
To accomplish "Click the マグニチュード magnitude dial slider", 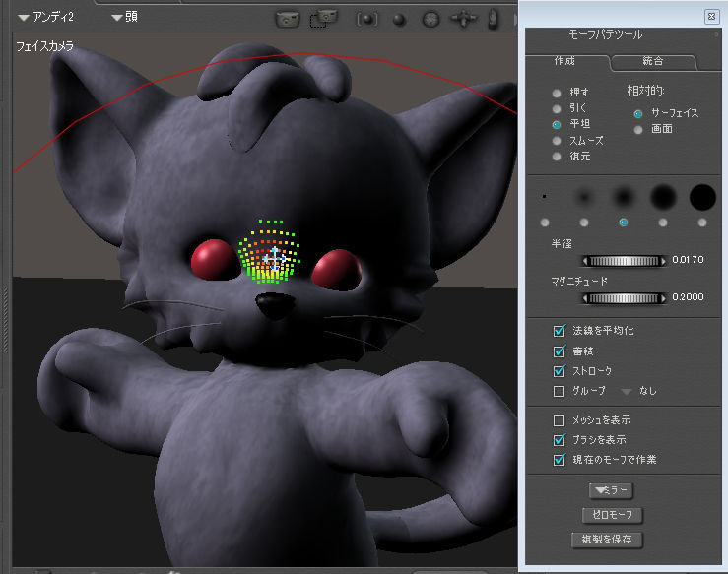I will tap(624, 298).
